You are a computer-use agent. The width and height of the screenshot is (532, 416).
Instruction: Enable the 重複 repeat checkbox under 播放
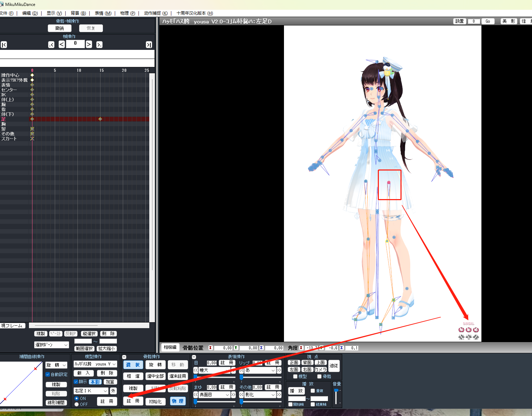pyautogui.click(x=313, y=391)
